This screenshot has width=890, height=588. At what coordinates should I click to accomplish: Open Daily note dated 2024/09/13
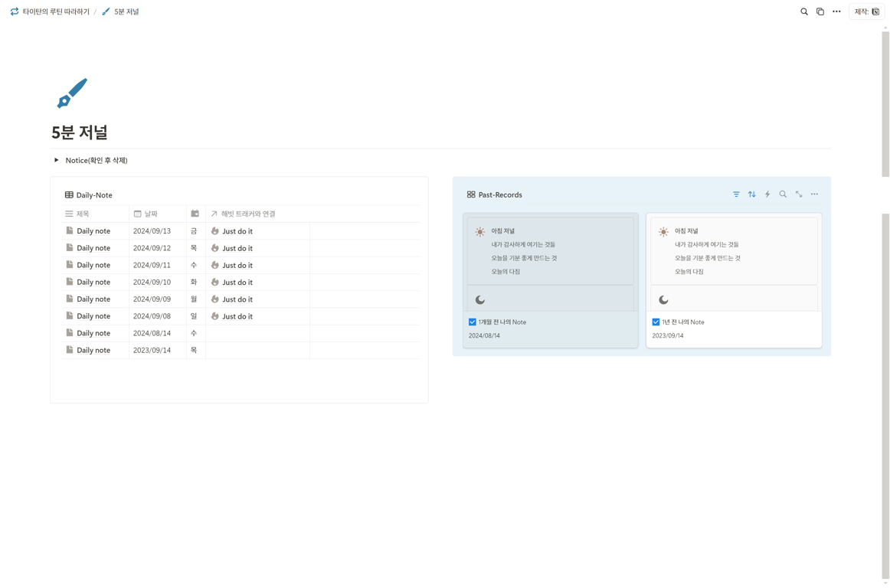93,231
